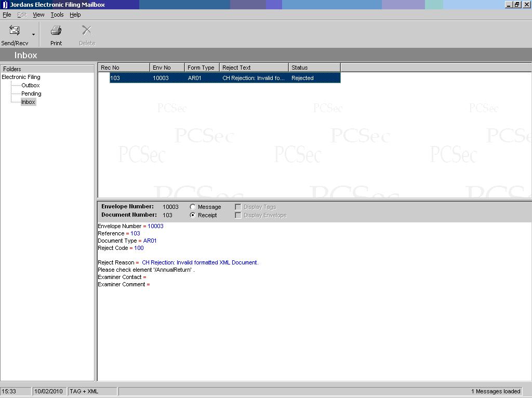532x398 pixels.
Task: Collapse the Electronic Filing tree node
Action: (21, 77)
